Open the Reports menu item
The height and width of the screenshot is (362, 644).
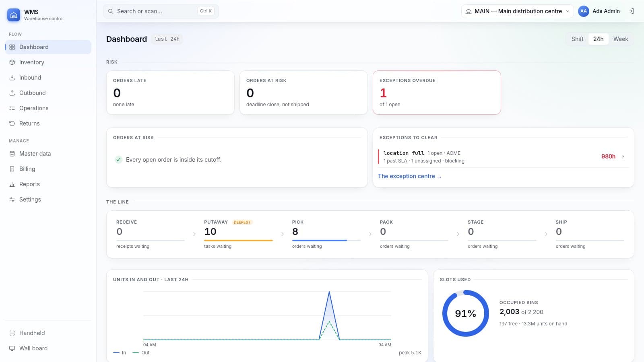(x=48, y=184)
